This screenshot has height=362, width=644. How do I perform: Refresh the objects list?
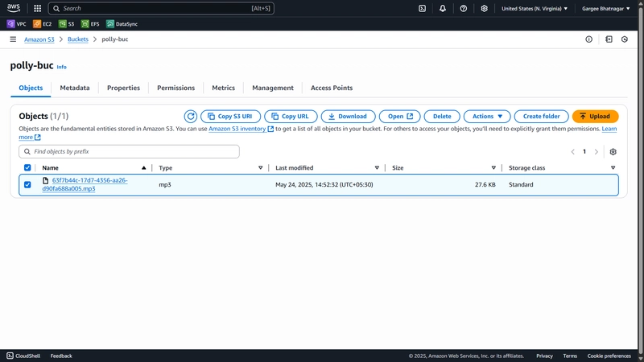(191, 116)
